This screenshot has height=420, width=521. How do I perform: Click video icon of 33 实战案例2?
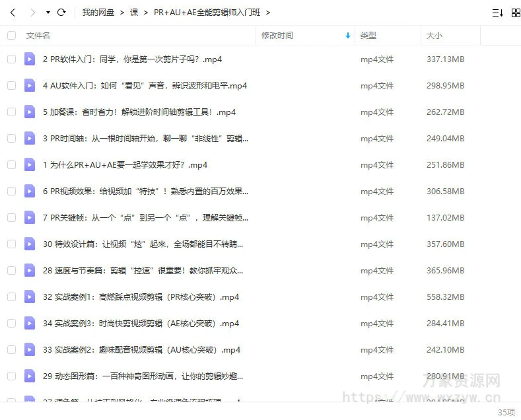pos(30,350)
